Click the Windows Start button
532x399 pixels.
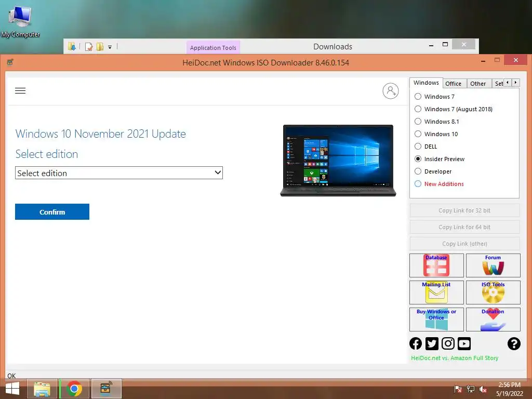(12, 389)
